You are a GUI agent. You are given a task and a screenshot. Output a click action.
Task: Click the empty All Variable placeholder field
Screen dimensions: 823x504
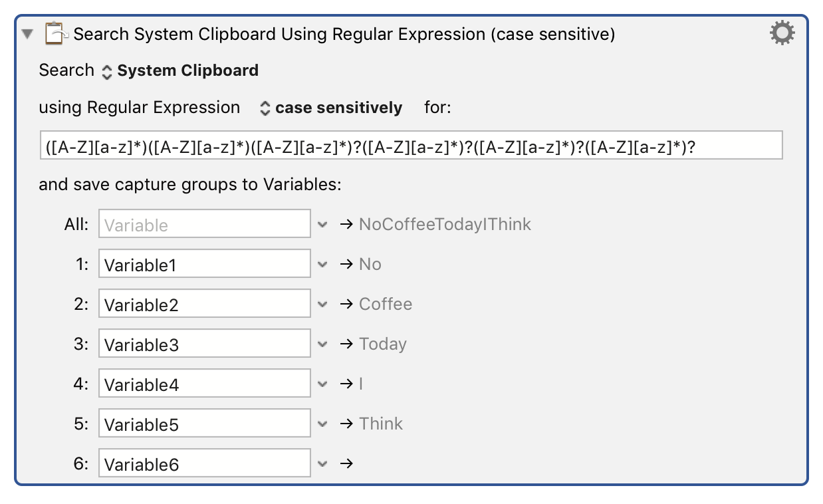pyautogui.click(x=204, y=224)
